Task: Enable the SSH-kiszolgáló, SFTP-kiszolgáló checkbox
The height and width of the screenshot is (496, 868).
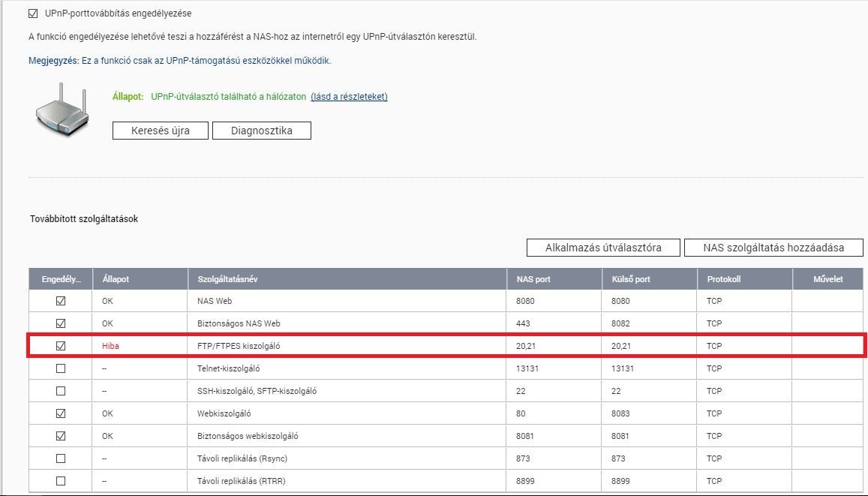Action: click(x=61, y=391)
